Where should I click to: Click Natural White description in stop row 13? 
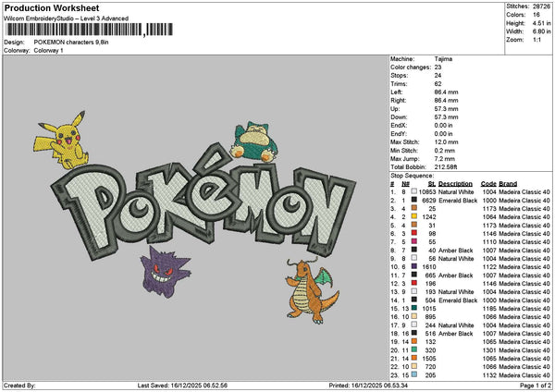click(x=456, y=292)
